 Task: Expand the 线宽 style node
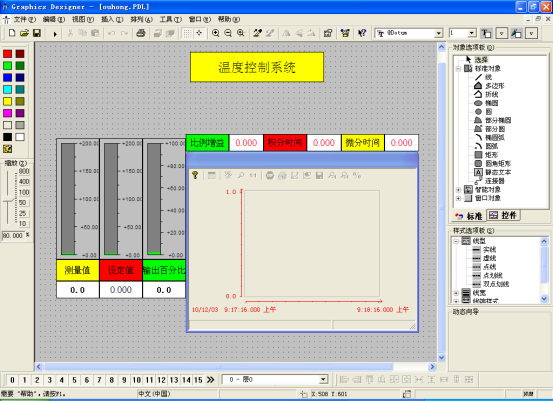(x=456, y=293)
